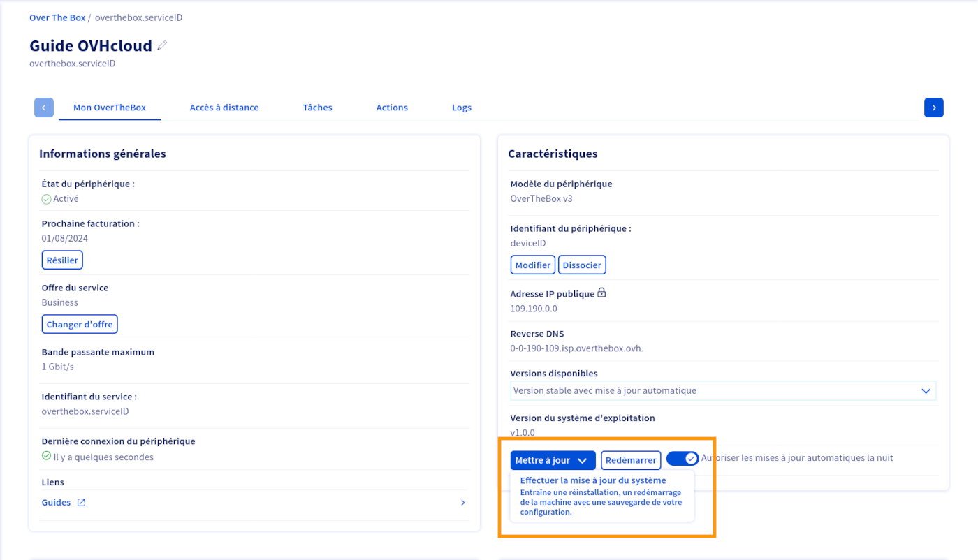Screen dimensions: 978x560
Task: Open the Over The Box breadcrumb link
Action: (x=57, y=17)
